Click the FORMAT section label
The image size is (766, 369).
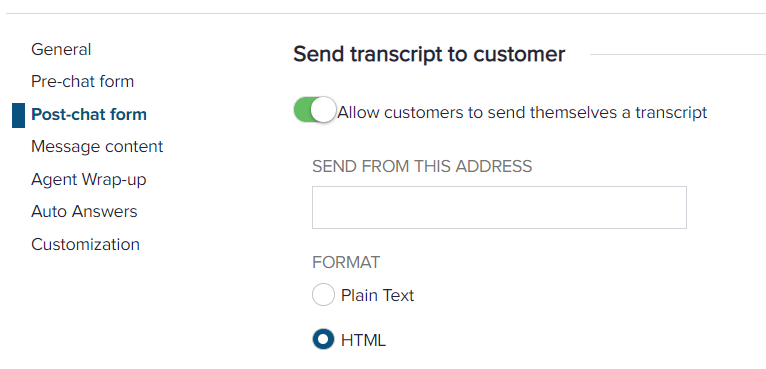[x=346, y=262]
